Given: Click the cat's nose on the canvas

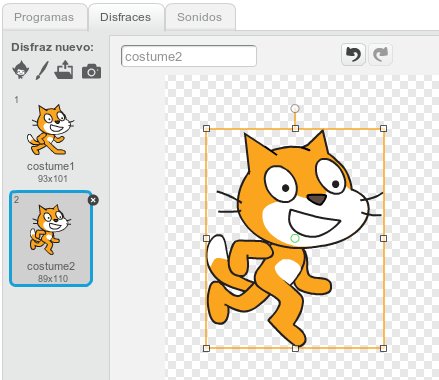Looking at the screenshot, I should coord(317,199).
